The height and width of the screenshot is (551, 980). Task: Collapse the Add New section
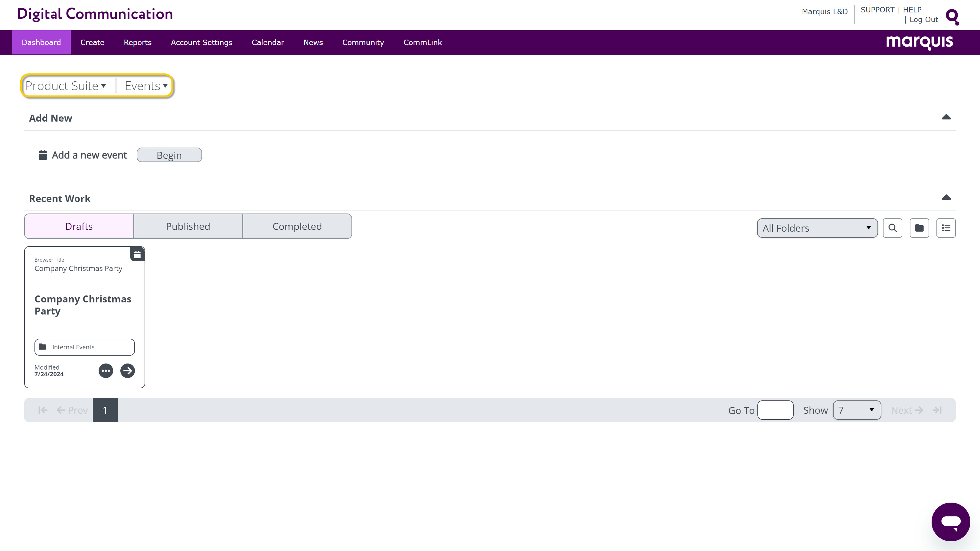click(x=946, y=117)
